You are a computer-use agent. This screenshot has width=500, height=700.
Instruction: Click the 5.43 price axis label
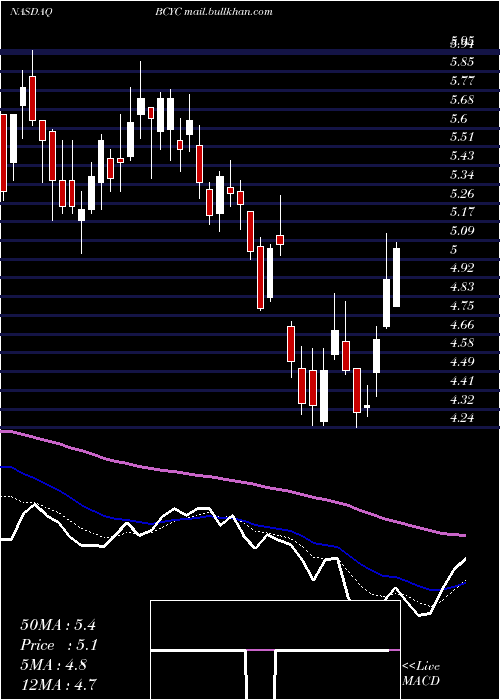[462, 156]
